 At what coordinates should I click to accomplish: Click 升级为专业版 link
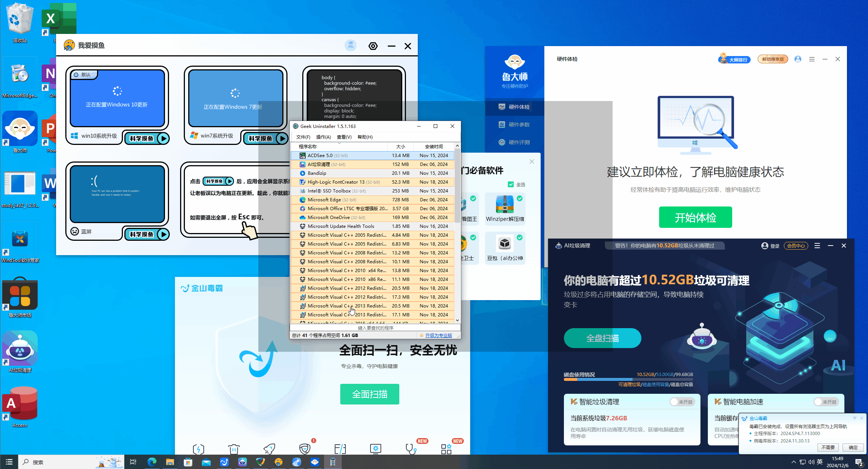[x=438, y=336]
